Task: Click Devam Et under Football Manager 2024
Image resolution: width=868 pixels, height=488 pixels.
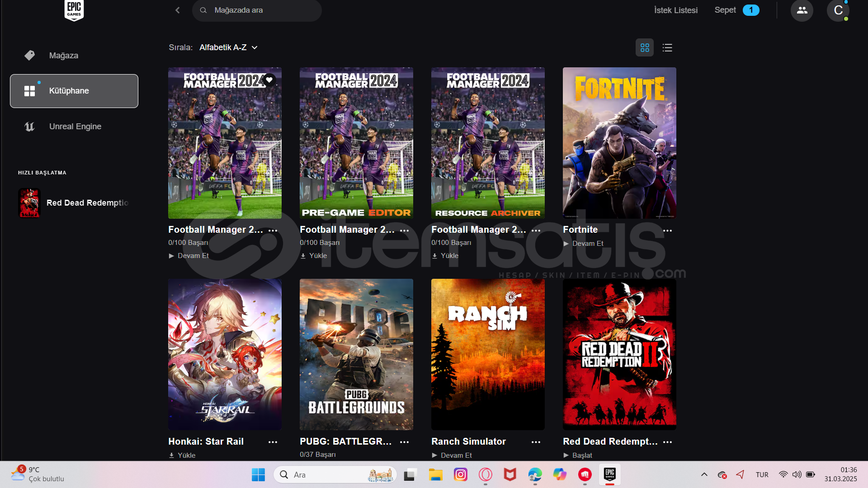Action: tap(189, 256)
